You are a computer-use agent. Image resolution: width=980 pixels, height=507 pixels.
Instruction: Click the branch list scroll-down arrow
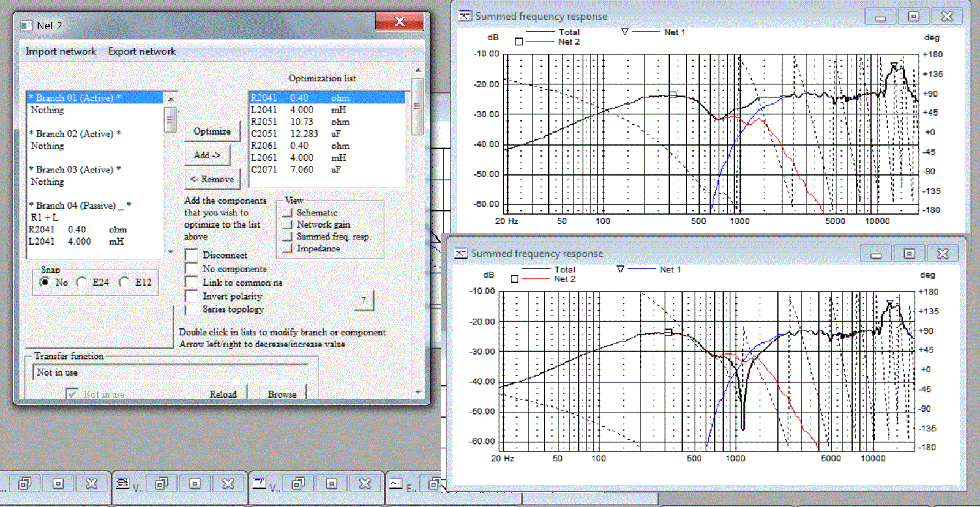171,251
